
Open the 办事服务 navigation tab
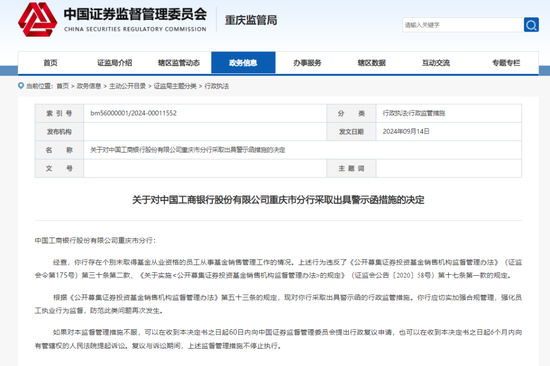[x=307, y=63]
